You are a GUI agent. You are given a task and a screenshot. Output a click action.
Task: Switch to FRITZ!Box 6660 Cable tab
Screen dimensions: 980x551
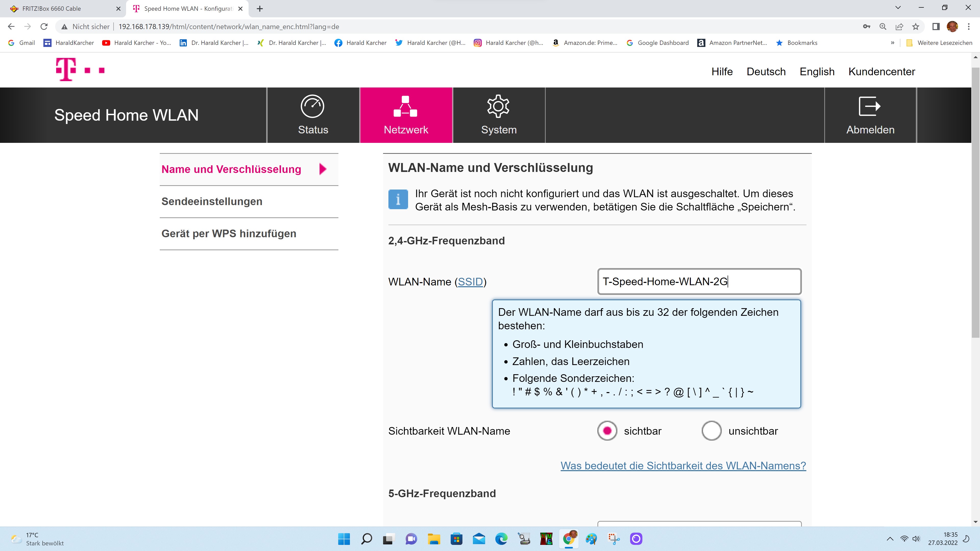52,8
